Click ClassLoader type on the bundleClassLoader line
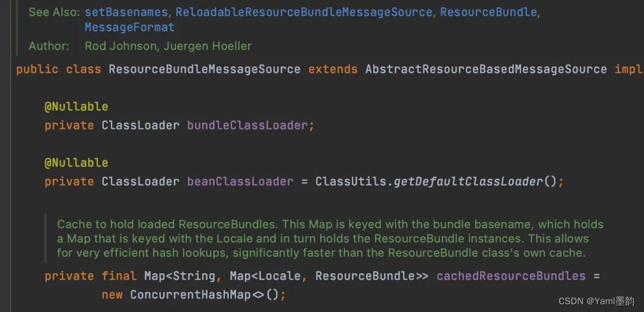Screen dimensions: 644x312 (141, 125)
